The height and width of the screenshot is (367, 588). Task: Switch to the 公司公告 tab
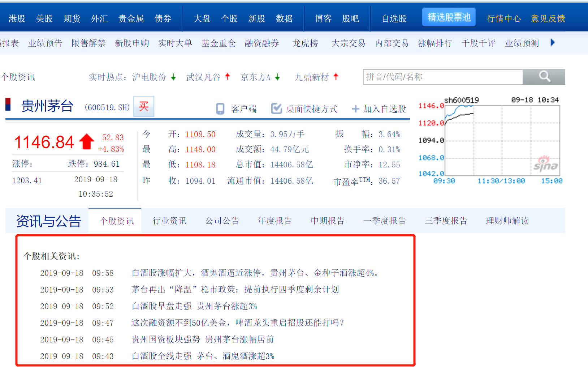[x=222, y=221]
